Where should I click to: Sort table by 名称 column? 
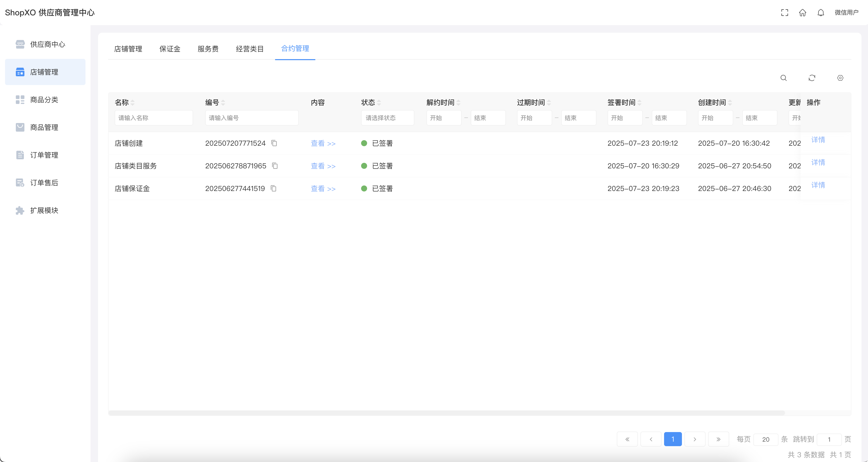coord(133,102)
